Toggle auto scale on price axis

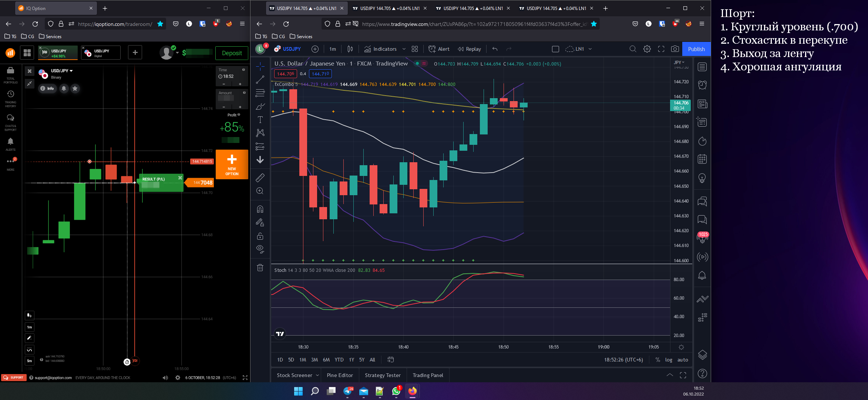pos(683,360)
